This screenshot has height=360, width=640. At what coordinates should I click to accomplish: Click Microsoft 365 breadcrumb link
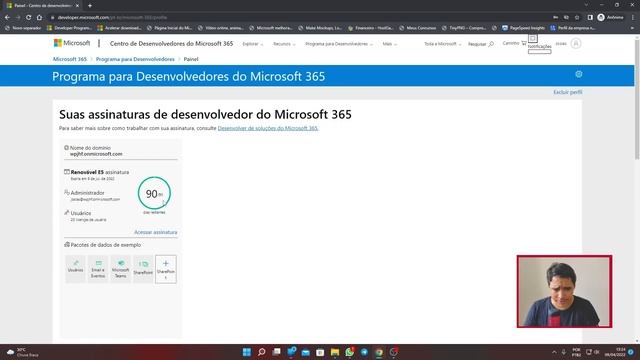(70, 59)
